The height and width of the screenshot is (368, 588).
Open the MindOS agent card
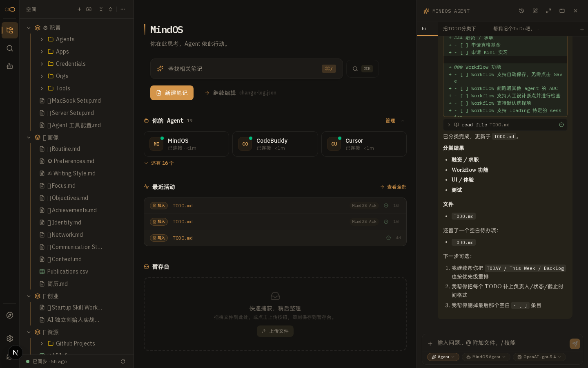tap(186, 144)
